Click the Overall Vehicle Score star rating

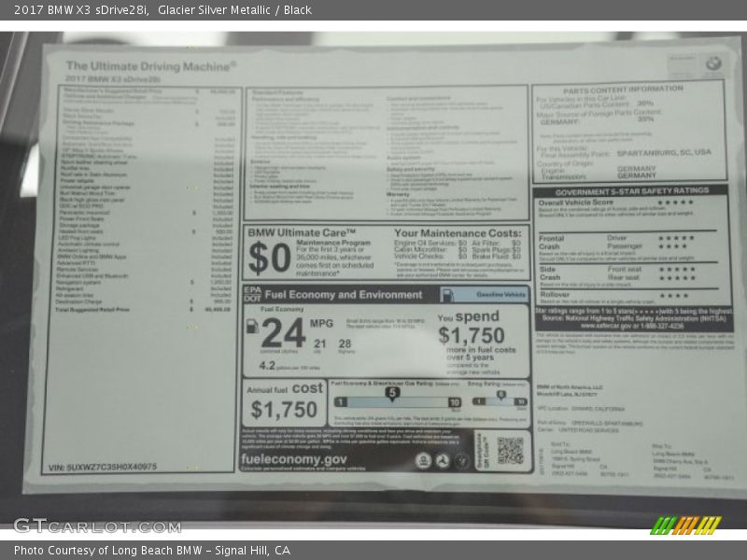(674, 203)
